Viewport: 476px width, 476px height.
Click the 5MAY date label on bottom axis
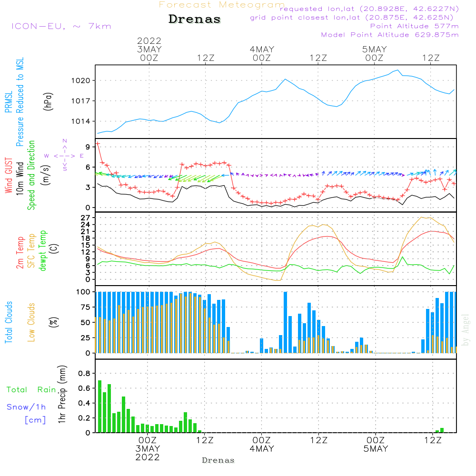pyautogui.click(x=376, y=449)
